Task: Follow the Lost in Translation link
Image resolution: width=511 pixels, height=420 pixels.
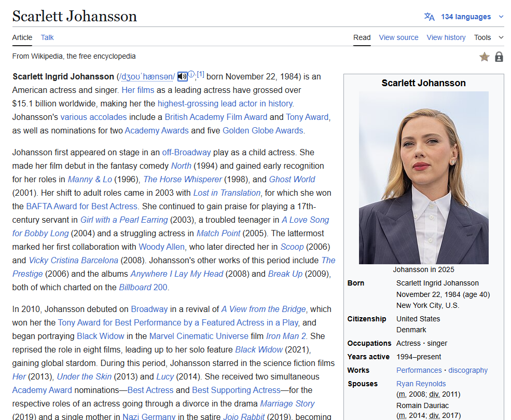Action: click(227, 193)
